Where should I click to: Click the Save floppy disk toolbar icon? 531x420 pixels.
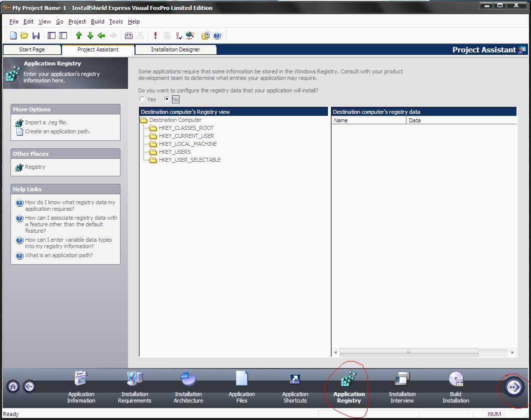point(36,35)
